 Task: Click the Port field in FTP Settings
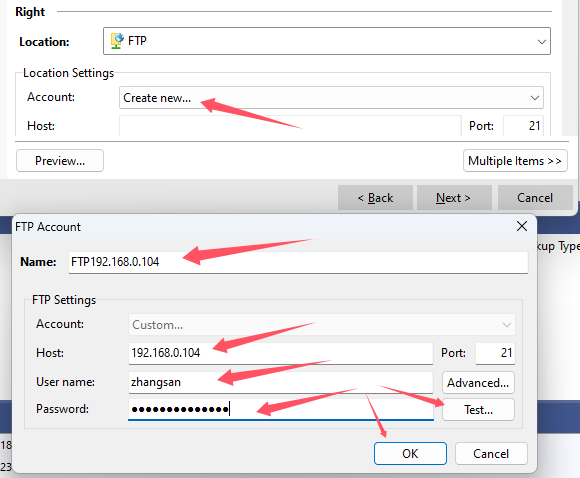click(495, 353)
